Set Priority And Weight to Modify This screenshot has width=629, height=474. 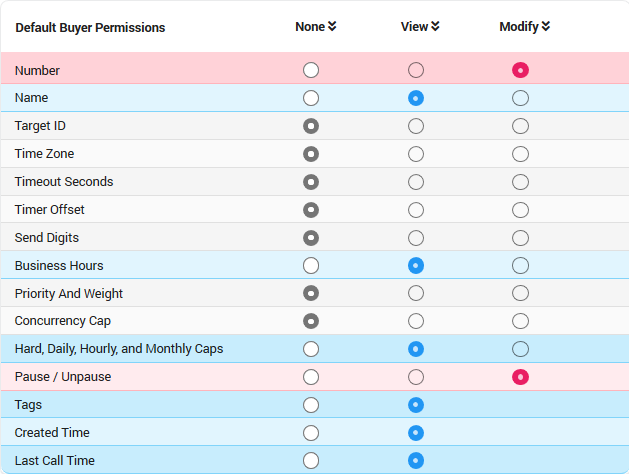[x=520, y=294]
